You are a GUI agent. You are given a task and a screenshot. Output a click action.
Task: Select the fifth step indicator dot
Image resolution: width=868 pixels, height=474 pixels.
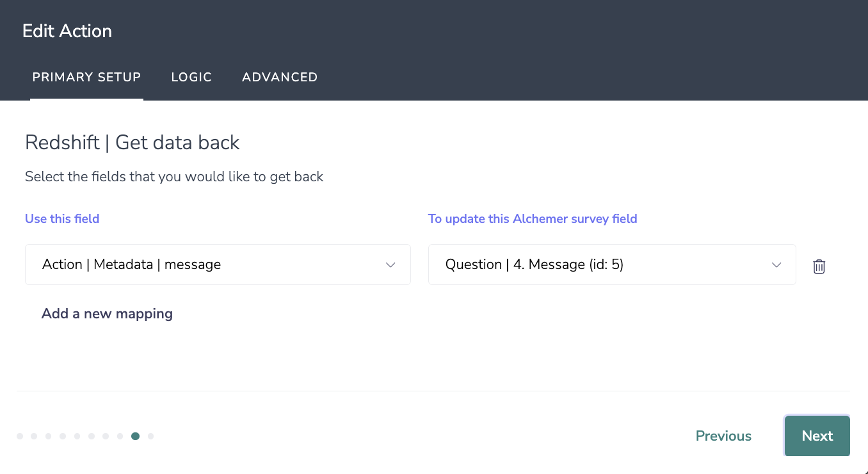(77, 436)
